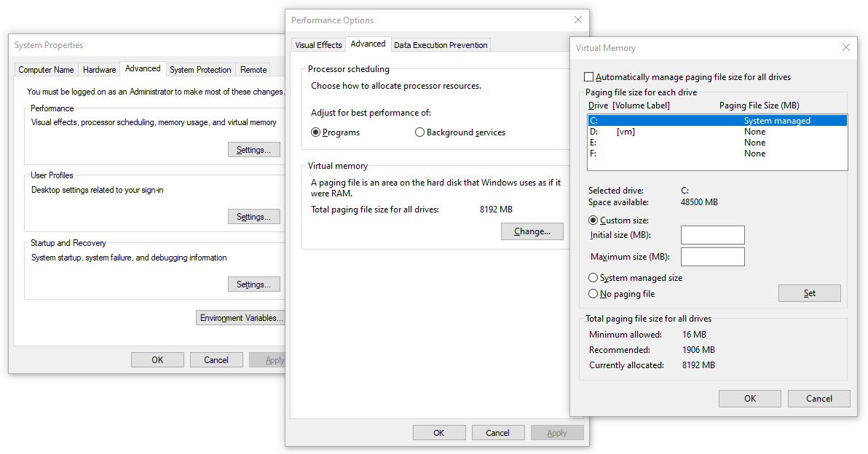
Task: Click the Initial size (MB) field
Action: [x=712, y=235]
